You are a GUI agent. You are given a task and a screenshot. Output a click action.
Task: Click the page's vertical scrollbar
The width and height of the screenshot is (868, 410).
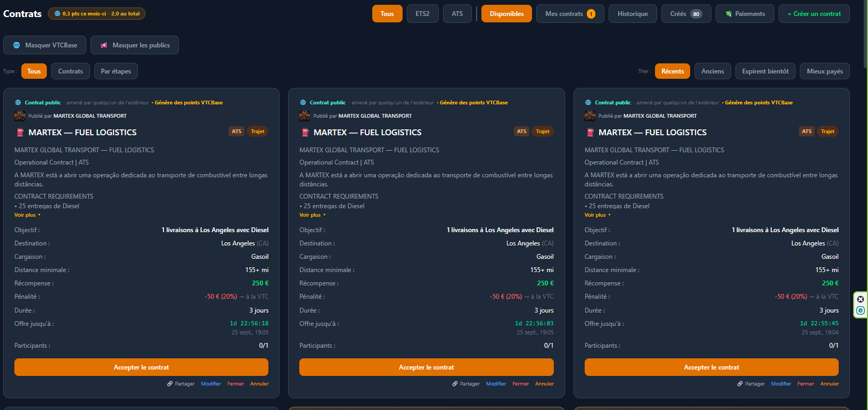[x=865, y=35]
